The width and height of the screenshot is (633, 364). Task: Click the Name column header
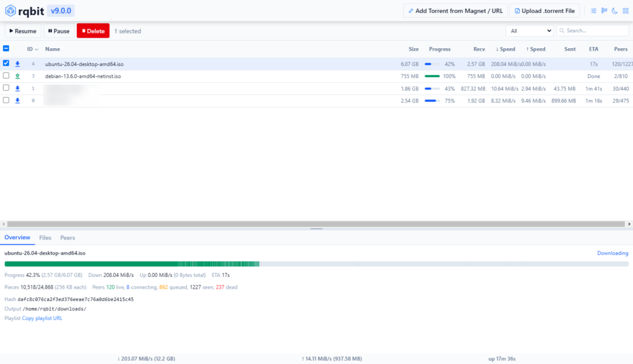coord(53,49)
